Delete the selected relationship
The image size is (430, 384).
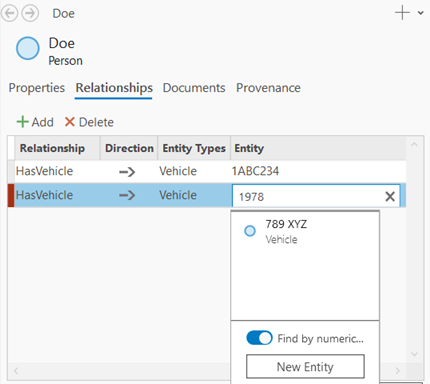click(89, 122)
